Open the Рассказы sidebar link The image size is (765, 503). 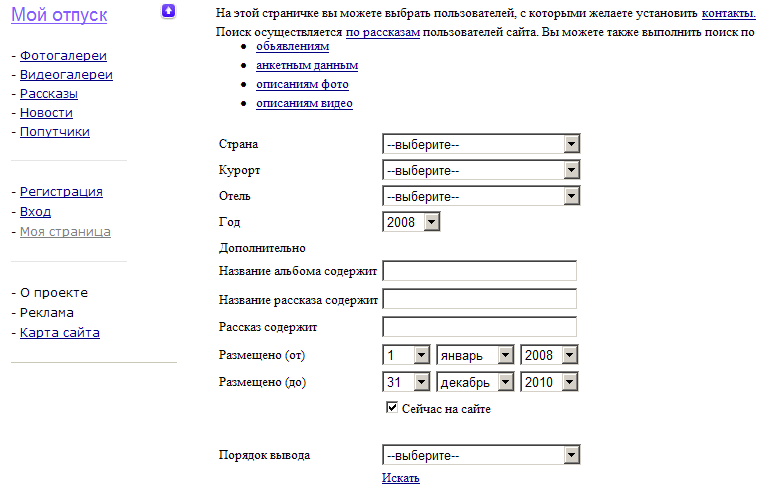[x=49, y=94]
